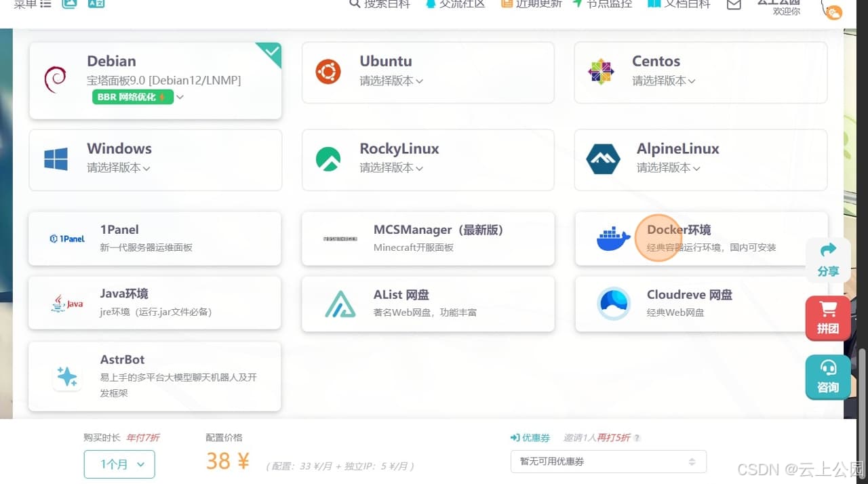Open 搜索百科 in the top navigation
The height and width of the screenshot is (484, 868).
380,3
